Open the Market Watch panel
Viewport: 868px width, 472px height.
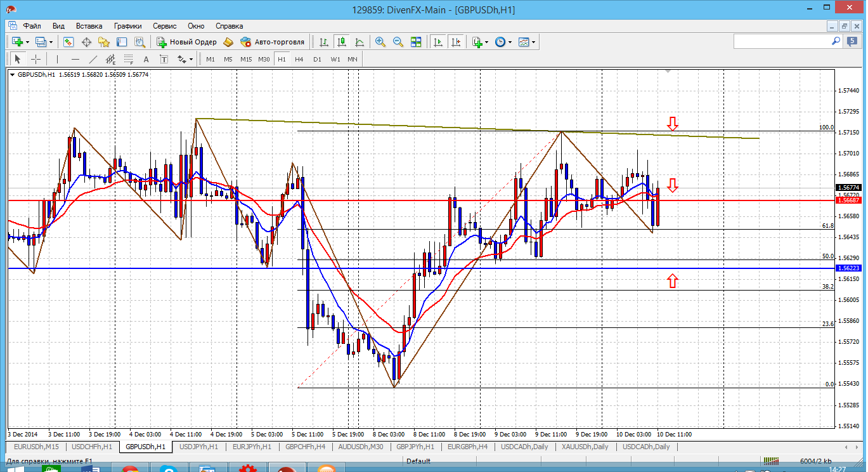[68, 42]
